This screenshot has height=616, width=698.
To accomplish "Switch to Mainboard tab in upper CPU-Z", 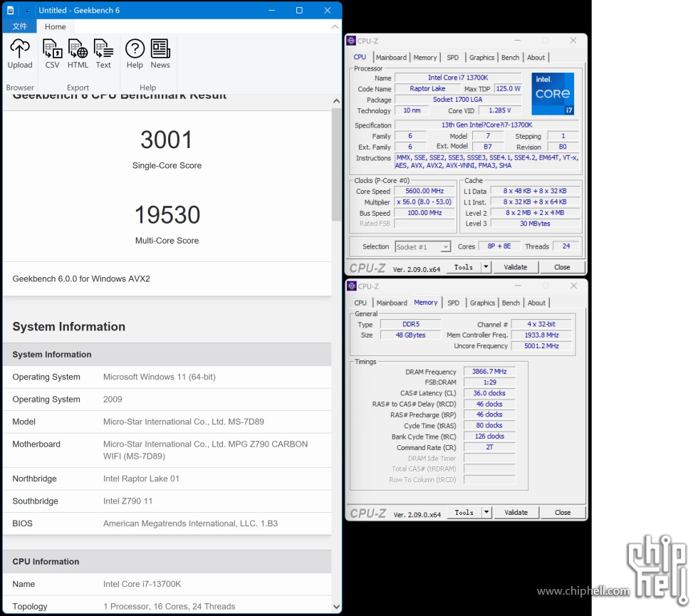I will [x=391, y=58].
